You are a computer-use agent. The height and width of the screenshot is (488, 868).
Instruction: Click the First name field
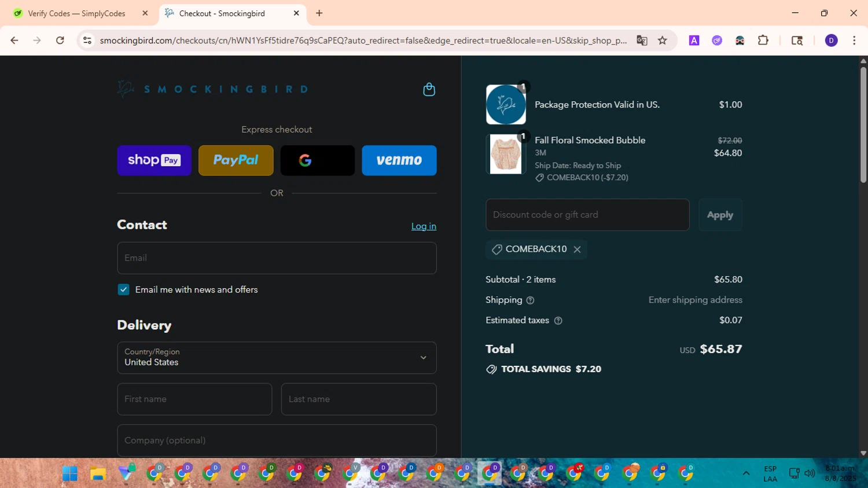tap(194, 399)
